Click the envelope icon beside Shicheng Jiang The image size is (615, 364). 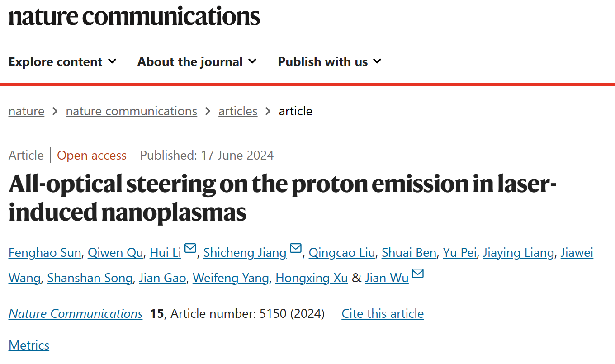click(296, 248)
